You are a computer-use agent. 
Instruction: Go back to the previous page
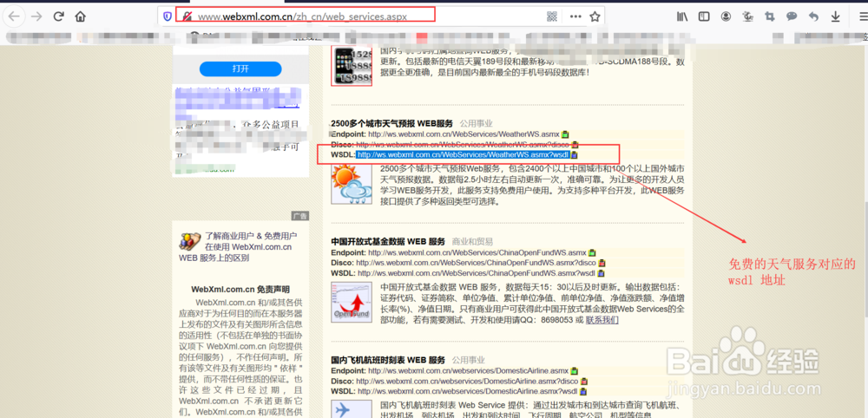pyautogui.click(x=13, y=16)
